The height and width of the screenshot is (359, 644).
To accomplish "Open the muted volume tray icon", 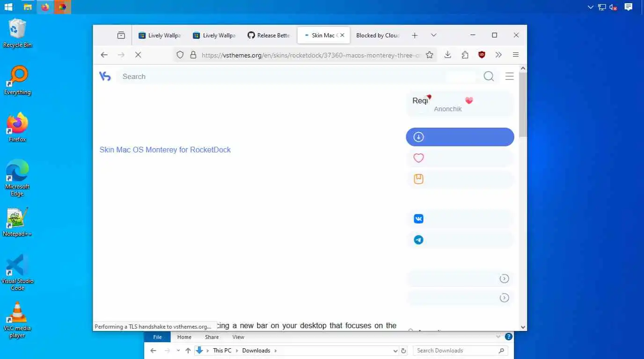I will (613, 7).
